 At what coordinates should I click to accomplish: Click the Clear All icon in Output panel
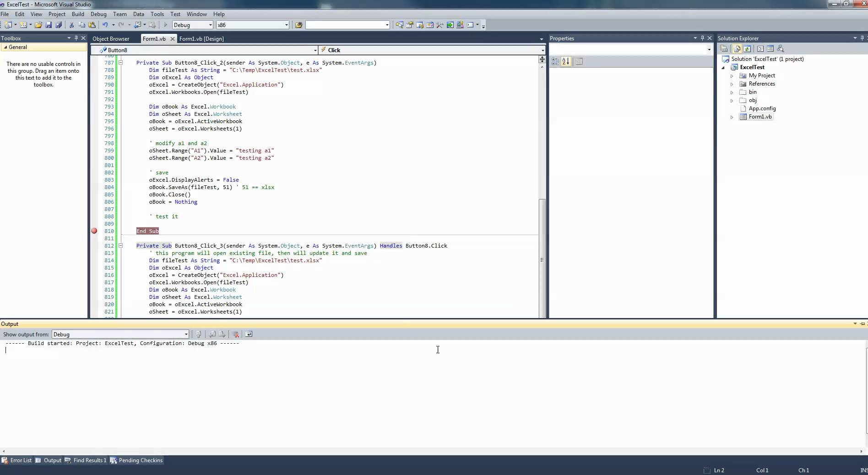point(235,334)
